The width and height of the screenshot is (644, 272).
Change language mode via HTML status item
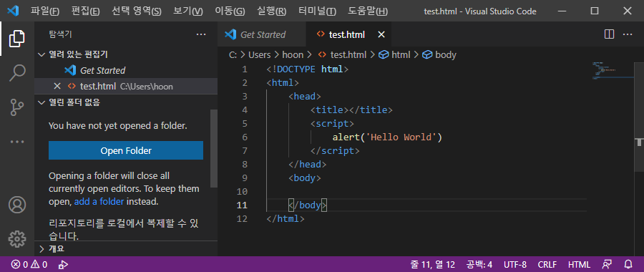tap(579, 265)
